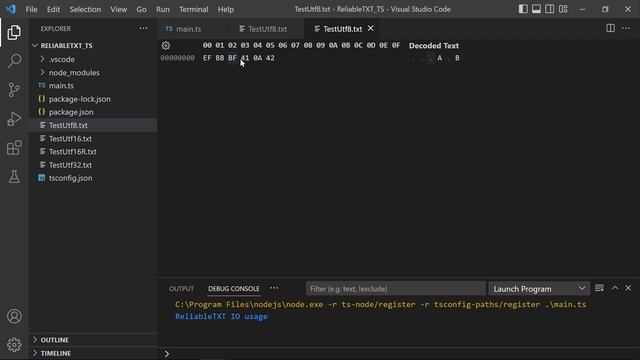Toggle bottom panel visibility
640x360 pixels.
[536, 9]
